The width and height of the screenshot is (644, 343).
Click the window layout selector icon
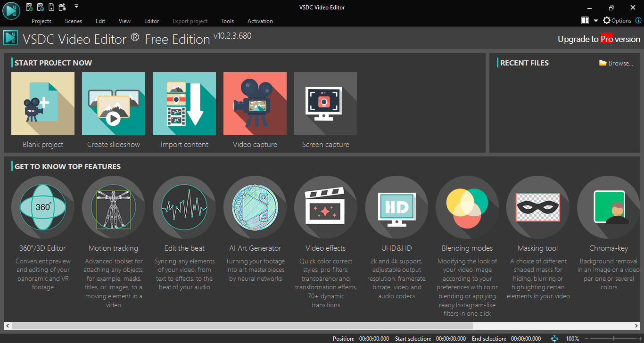click(585, 21)
